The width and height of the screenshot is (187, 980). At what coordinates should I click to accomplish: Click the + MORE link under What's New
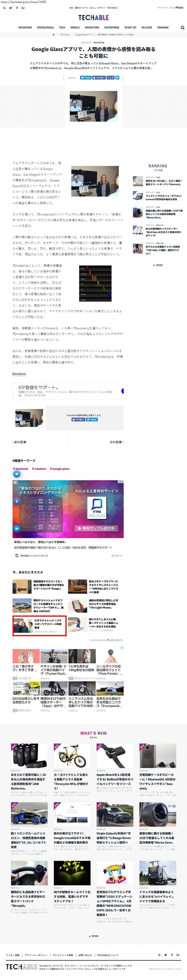[94, 936]
